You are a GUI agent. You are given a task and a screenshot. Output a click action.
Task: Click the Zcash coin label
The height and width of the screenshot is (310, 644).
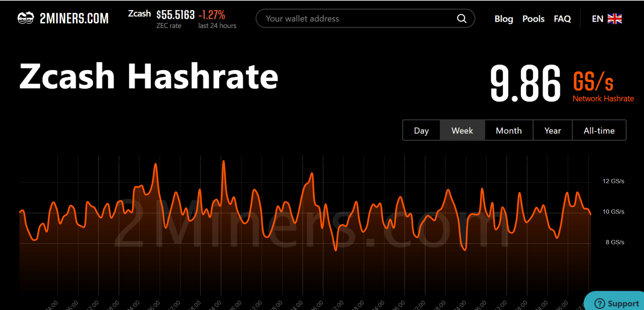139,13
